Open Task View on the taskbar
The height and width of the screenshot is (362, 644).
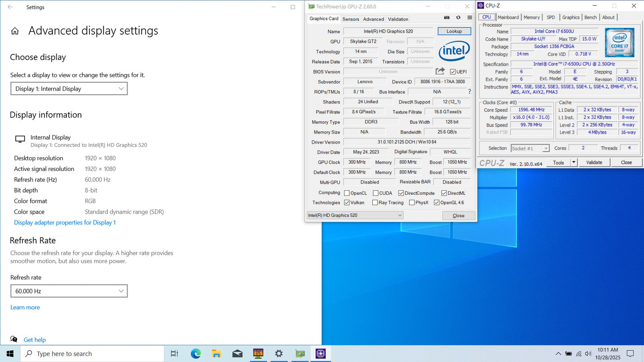[x=174, y=354]
